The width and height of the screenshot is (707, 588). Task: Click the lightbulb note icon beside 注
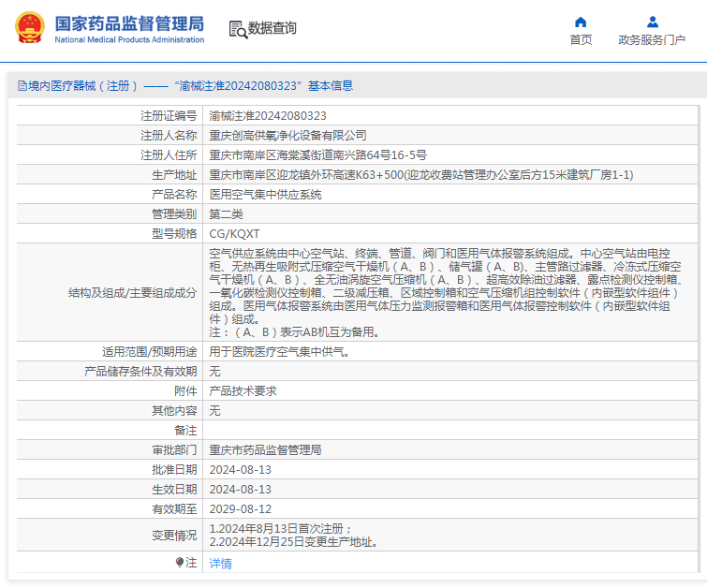coord(180,562)
